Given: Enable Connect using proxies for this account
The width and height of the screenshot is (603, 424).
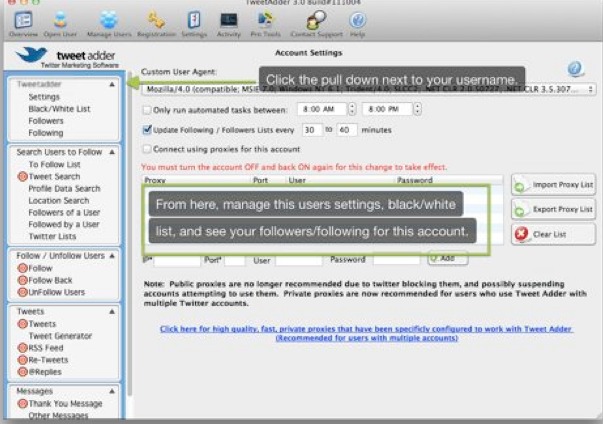Looking at the screenshot, I should point(147,149).
